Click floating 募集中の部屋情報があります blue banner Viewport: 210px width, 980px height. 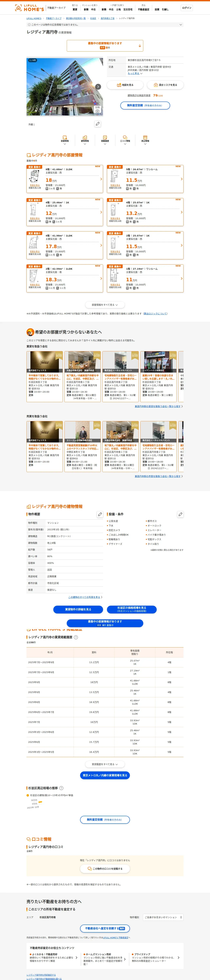[105, 623]
